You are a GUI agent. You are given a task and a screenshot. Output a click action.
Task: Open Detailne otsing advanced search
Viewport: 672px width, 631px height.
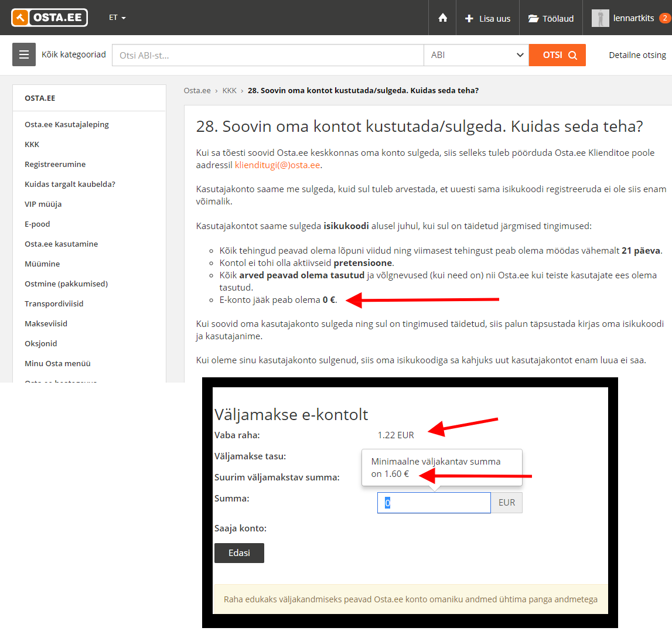tap(637, 55)
